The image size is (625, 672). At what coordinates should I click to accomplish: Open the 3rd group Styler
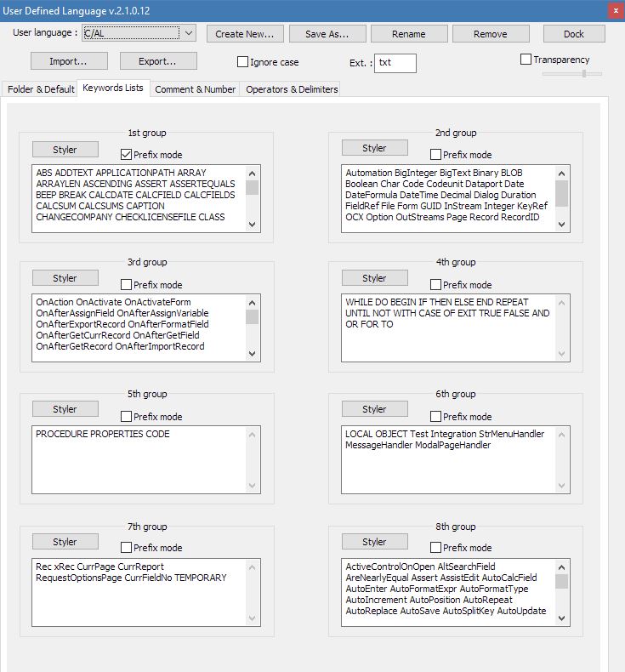coord(65,278)
